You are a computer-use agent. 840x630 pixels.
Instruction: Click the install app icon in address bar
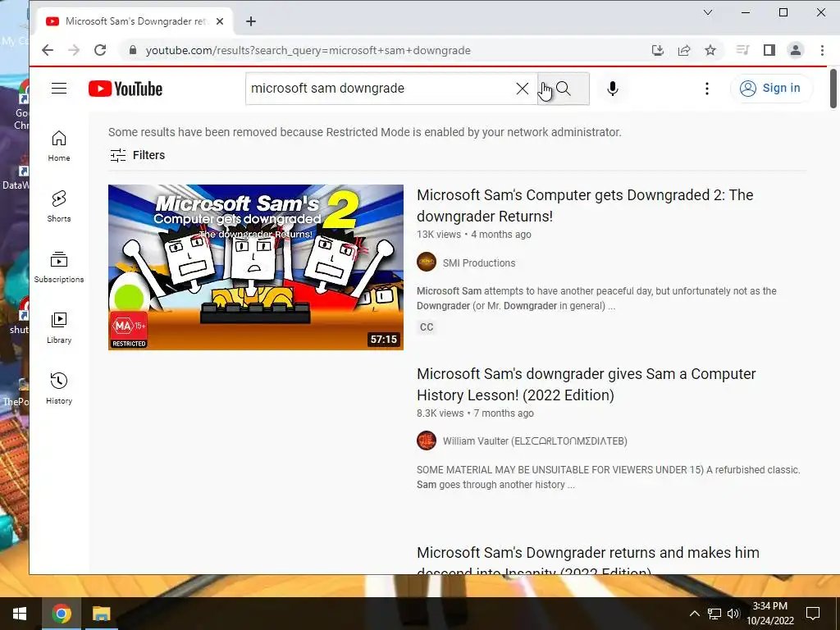pos(658,50)
